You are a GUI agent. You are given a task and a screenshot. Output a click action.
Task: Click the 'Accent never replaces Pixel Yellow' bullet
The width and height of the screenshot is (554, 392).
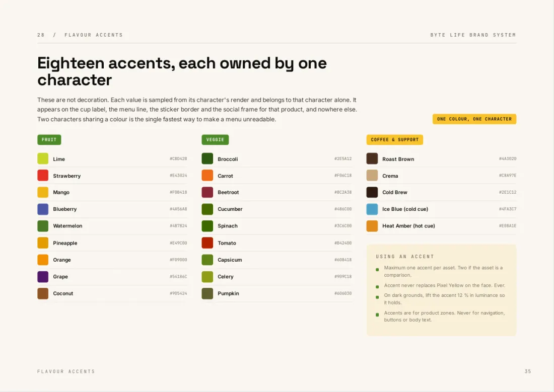tap(440, 285)
